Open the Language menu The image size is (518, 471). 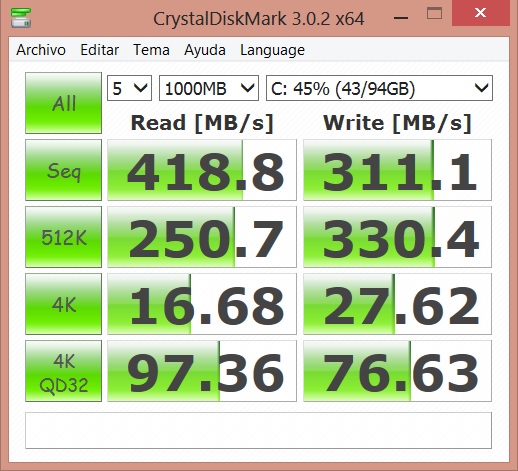pos(272,50)
